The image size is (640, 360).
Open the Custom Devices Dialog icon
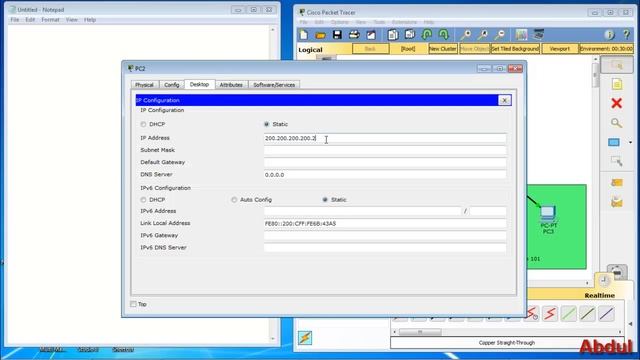[539, 35]
